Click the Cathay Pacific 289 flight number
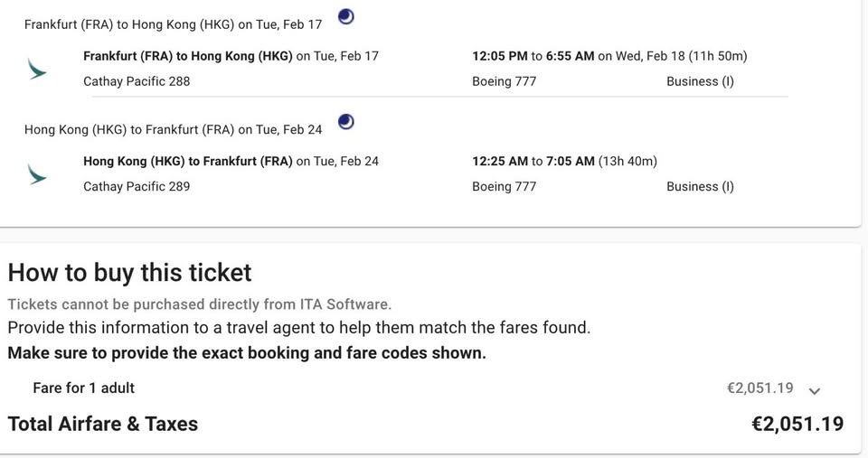 coord(137,187)
